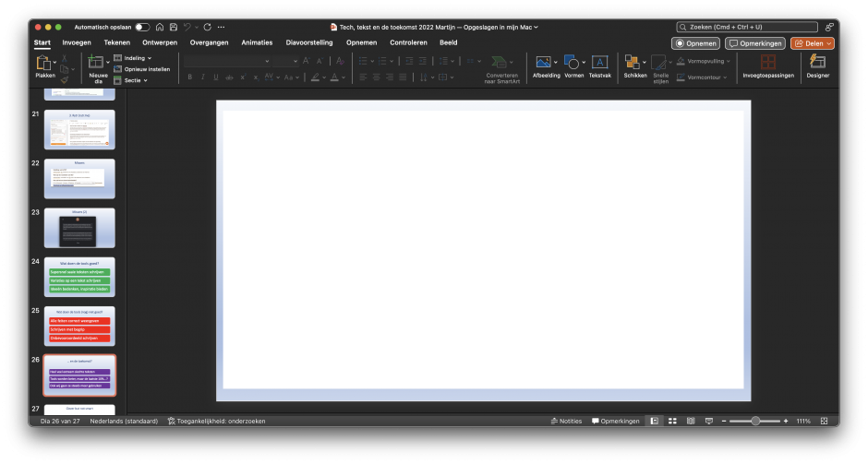Viewport: 868px width, 464px height.
Task: Click Nederlands (standaard) language indicator
Action: pyautogui.click(x=124, y=421)
